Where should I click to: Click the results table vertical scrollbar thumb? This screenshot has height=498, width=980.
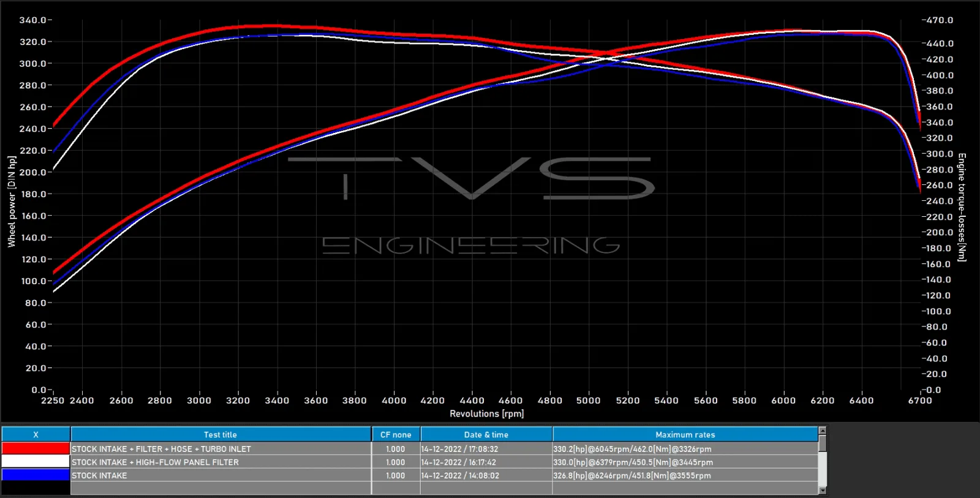pos(823,444)
